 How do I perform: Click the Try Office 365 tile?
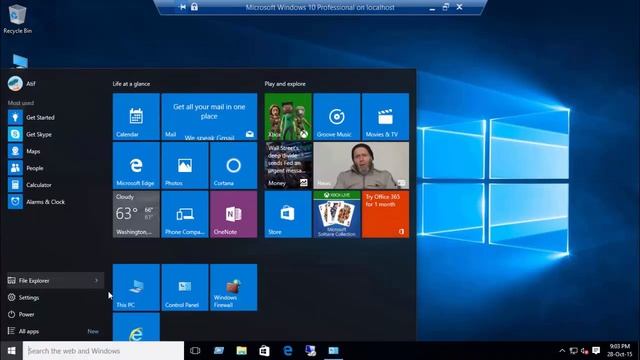(x=385, y=214)
